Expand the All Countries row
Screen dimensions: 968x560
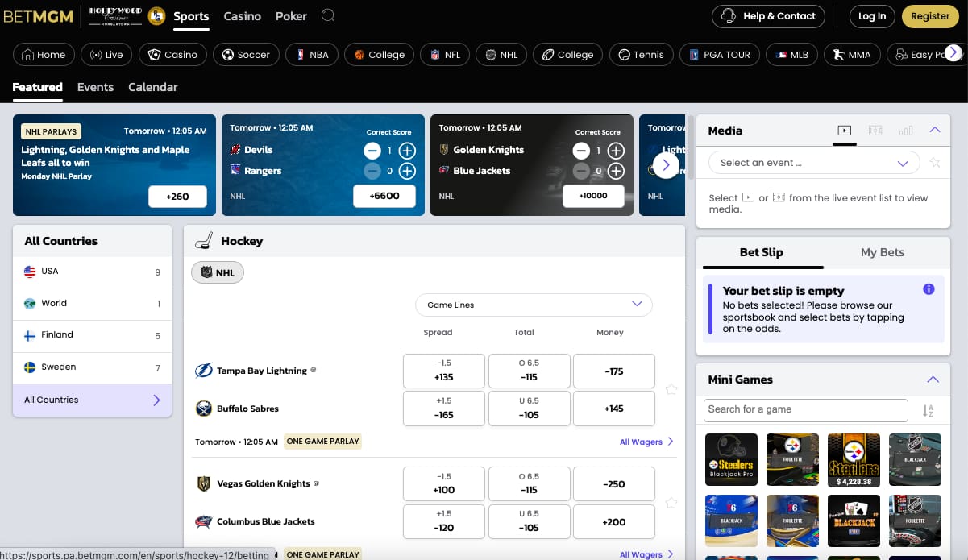coord(92,400)
